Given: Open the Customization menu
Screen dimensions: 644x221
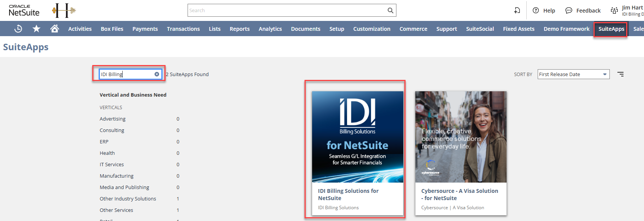Looking at the screenshot, I should point(372,29).
